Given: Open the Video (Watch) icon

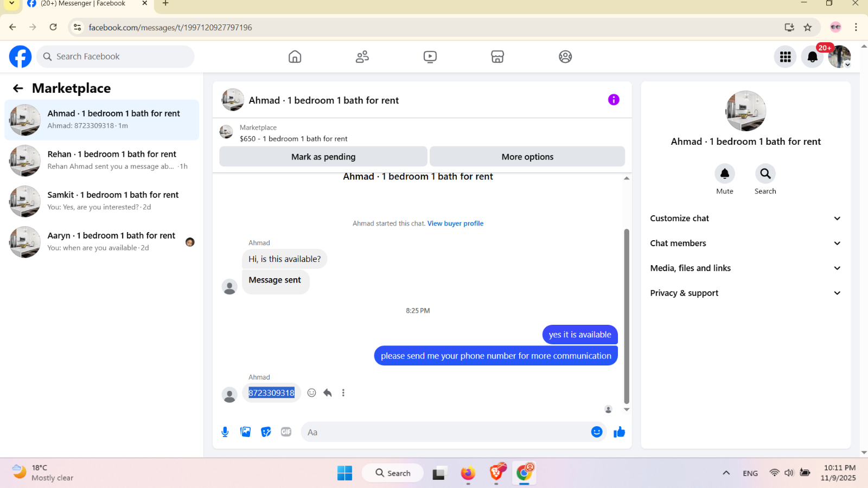Looking at the screenshot, I should [430, 56].
